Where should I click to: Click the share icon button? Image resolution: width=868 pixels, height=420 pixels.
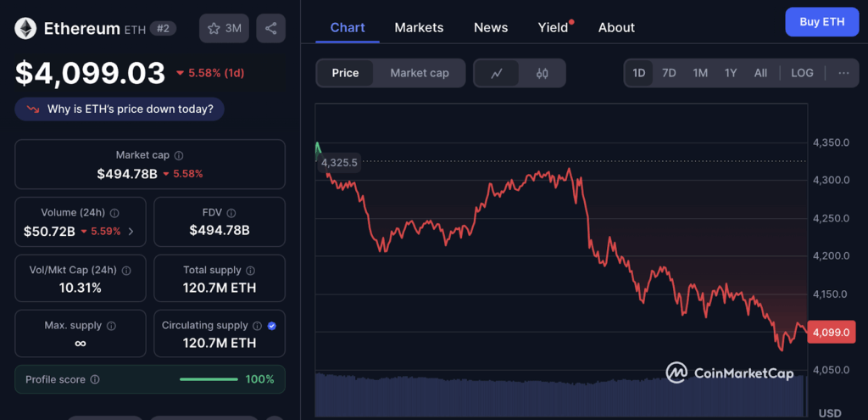click(271, 28)
